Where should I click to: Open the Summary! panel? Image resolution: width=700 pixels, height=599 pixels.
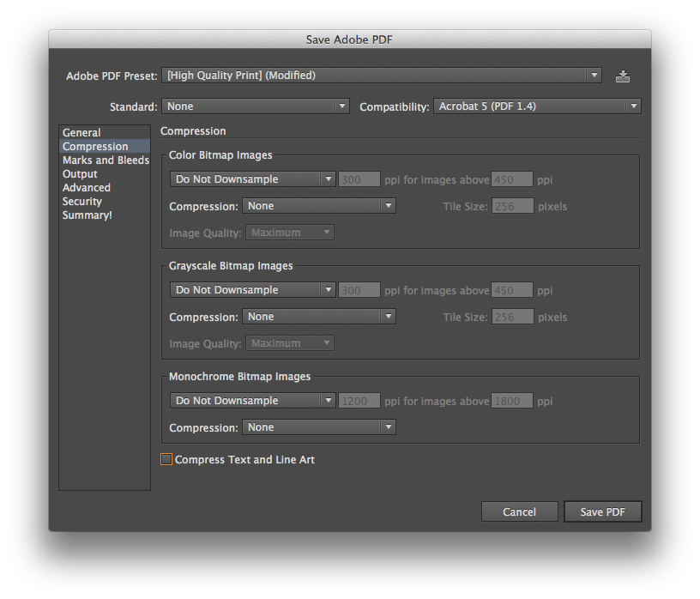point(87,215)
